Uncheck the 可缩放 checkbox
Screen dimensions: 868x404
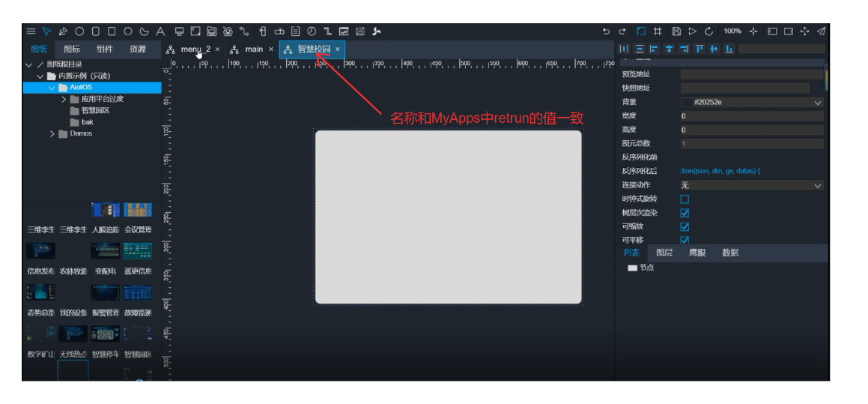685,226
